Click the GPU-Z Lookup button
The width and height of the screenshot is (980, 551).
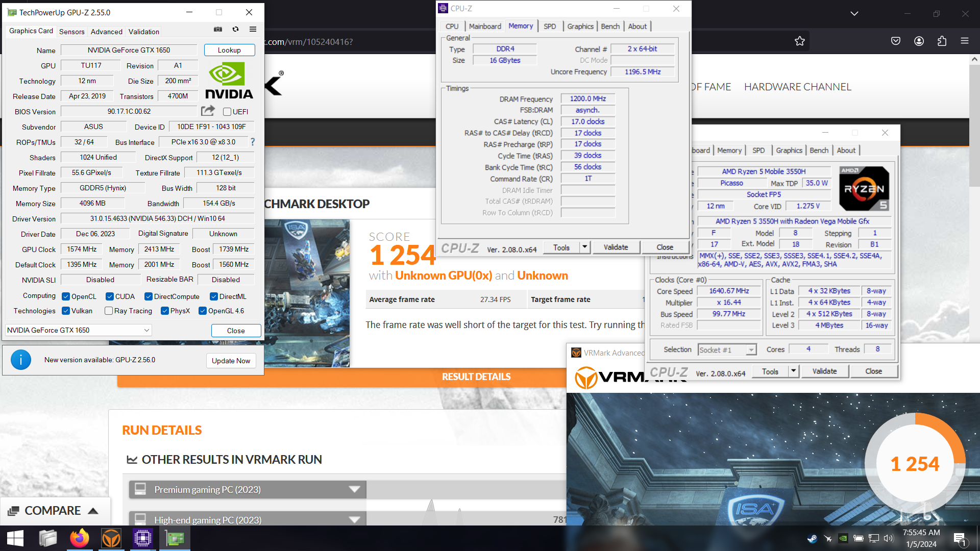(229, 50)
